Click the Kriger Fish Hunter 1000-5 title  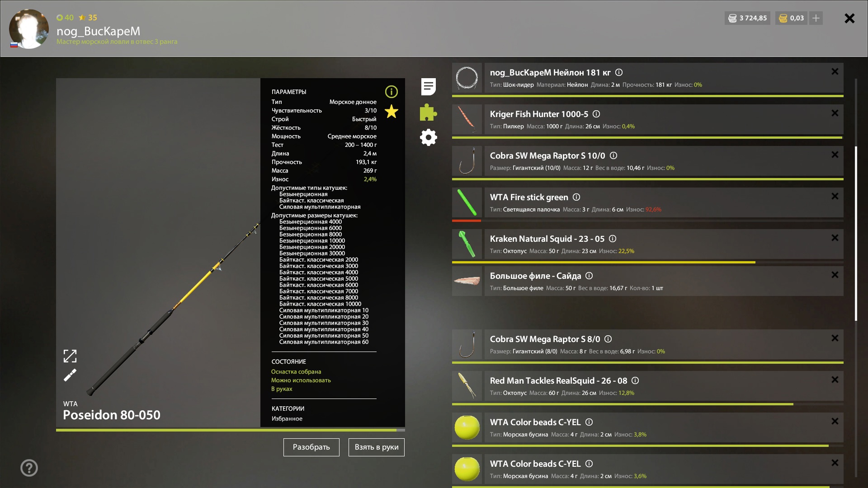point(539,114)
